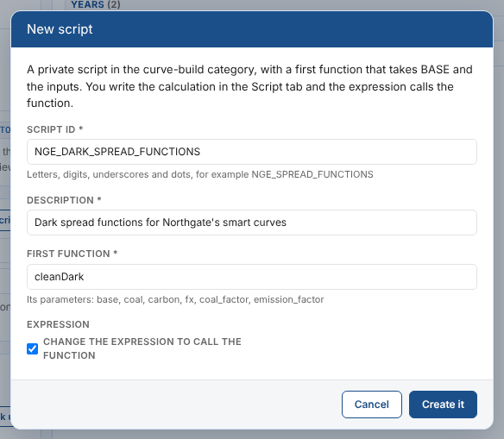
Task: Click the hint text about letters, digits, underscores
Action: coord(200,174)
